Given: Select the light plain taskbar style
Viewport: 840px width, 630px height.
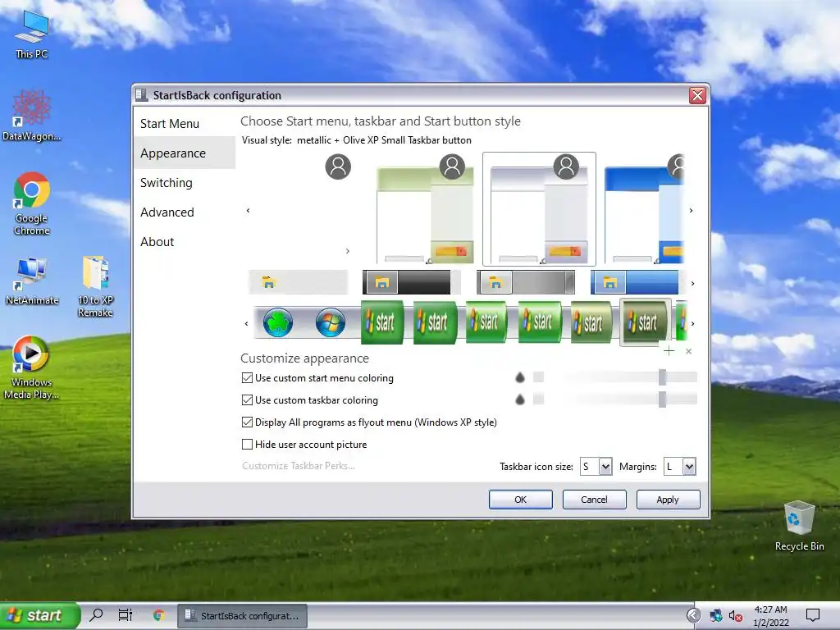Looking at the screenshot, I should [299, 282].
